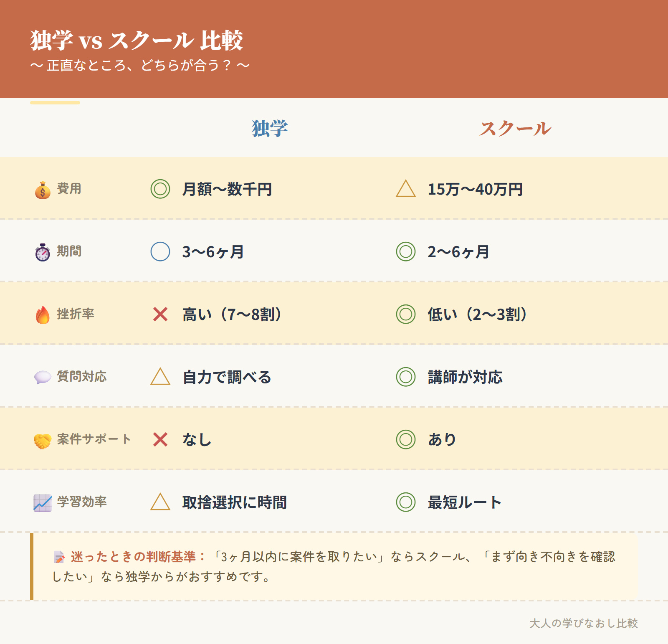Image resolution: width=668 pixels, height=644 pixels.
Task: Click the money bag icon beside 費用
Action: pyautogui.click(x=43, y=190)
